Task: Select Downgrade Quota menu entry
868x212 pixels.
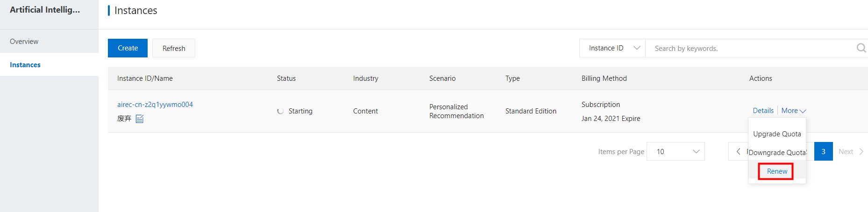Action: 777,153
